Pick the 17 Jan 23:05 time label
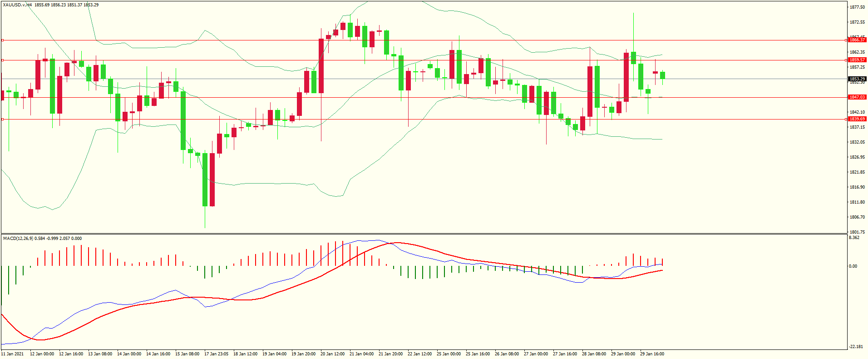Screen dimensions: 868x359 point(216,354)
